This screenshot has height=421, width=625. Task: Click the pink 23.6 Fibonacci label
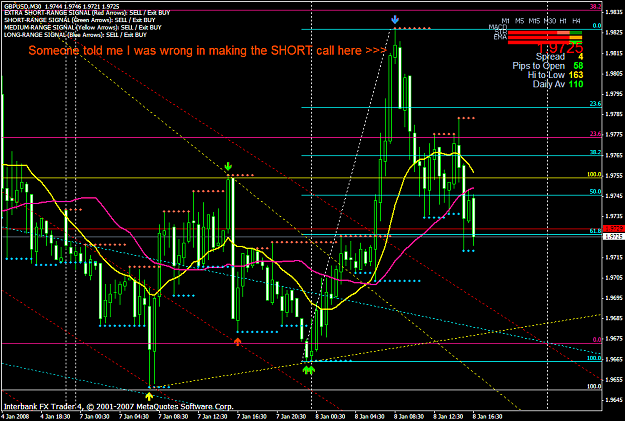596,134
